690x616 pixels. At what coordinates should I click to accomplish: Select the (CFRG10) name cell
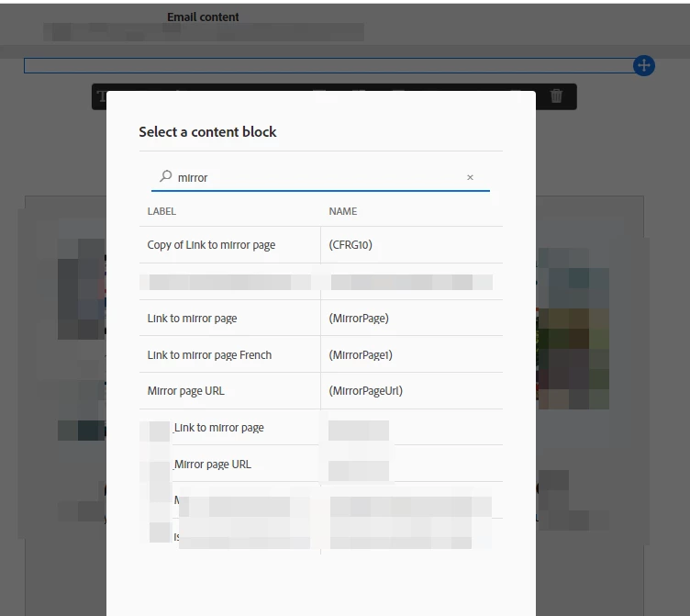pyautogui.click(x=351, y=245)
